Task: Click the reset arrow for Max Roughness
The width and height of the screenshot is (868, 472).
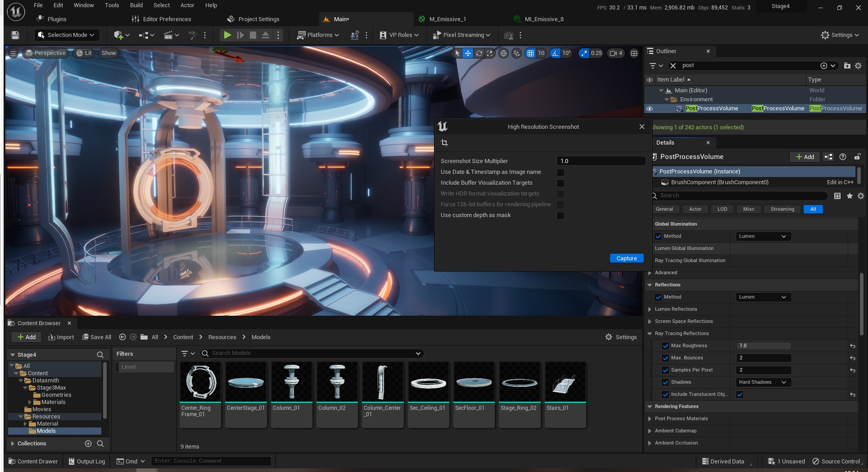Action: pos(852,346)
